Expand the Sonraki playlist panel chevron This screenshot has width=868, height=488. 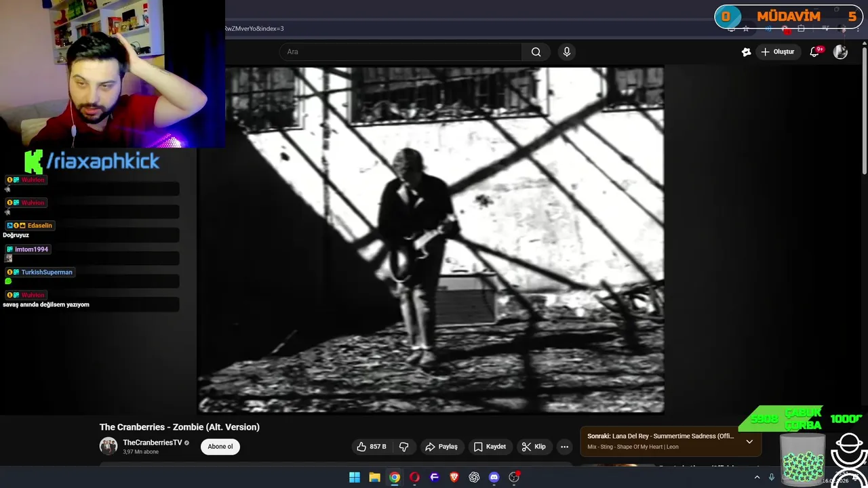749,441
